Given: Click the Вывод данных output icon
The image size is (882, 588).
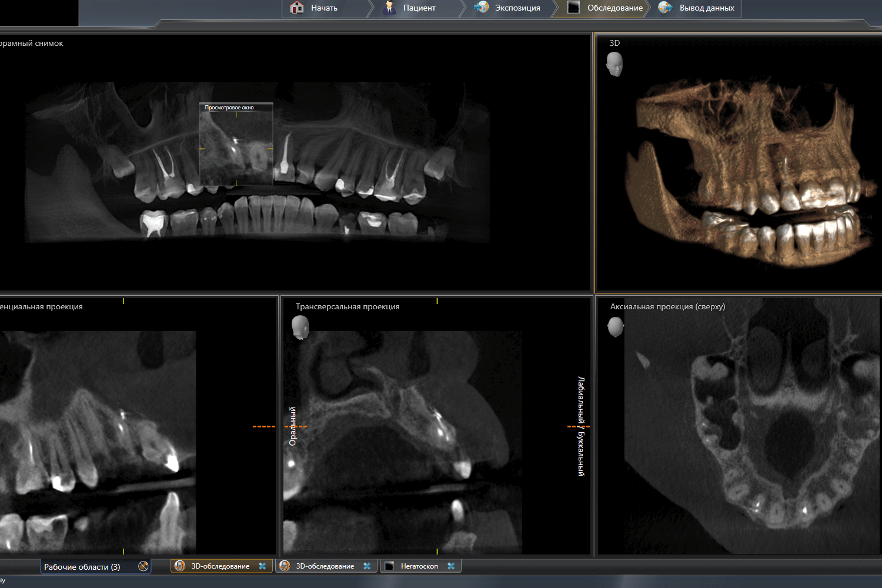Looking at the screenshot, I should (x=665, y=8).
